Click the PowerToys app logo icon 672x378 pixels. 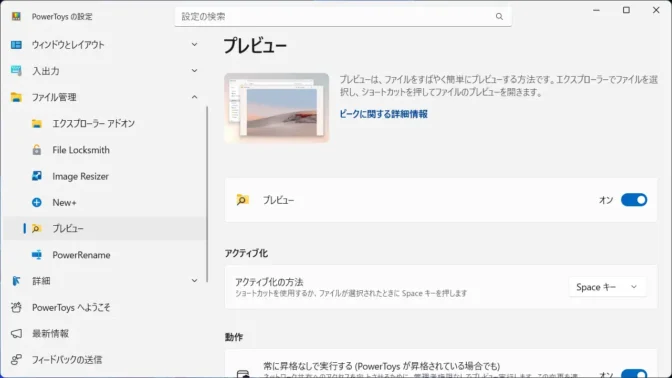pos(16,16)
